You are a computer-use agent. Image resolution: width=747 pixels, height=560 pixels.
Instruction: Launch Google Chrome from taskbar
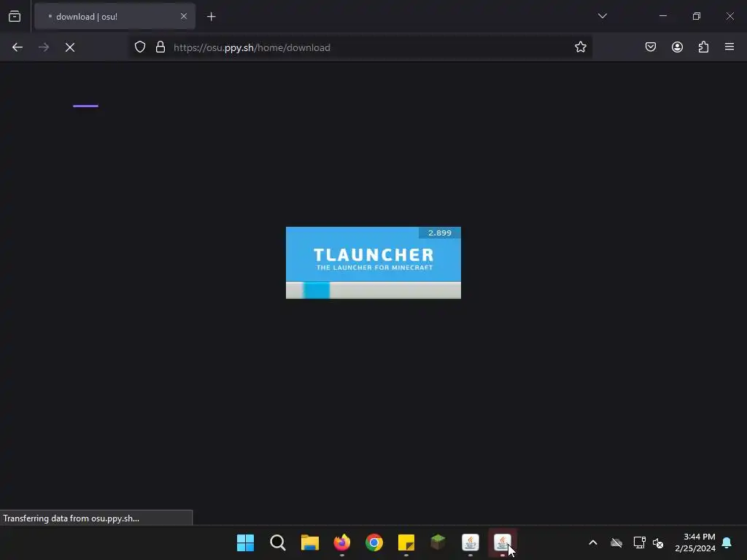click(x=374, y=542)
